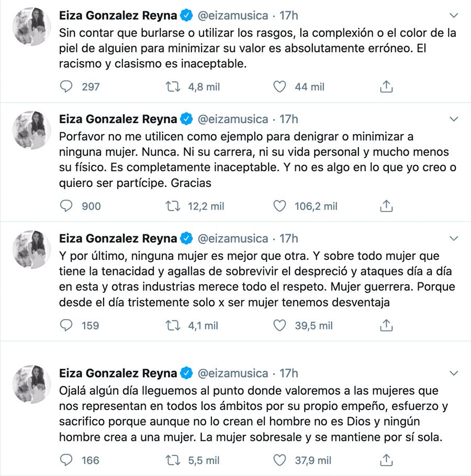Open the 17h timestamp on second tweet
471x476 pixels.
point(289,119)
